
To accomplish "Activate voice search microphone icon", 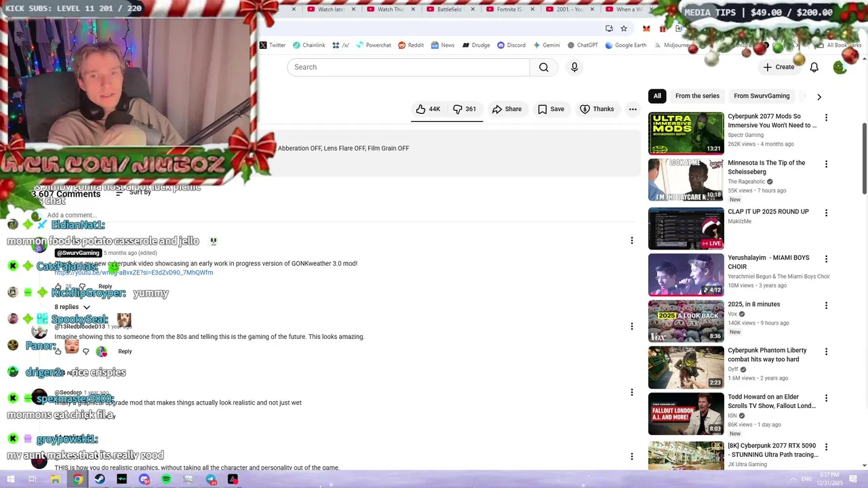I will [x=574, y=67].
